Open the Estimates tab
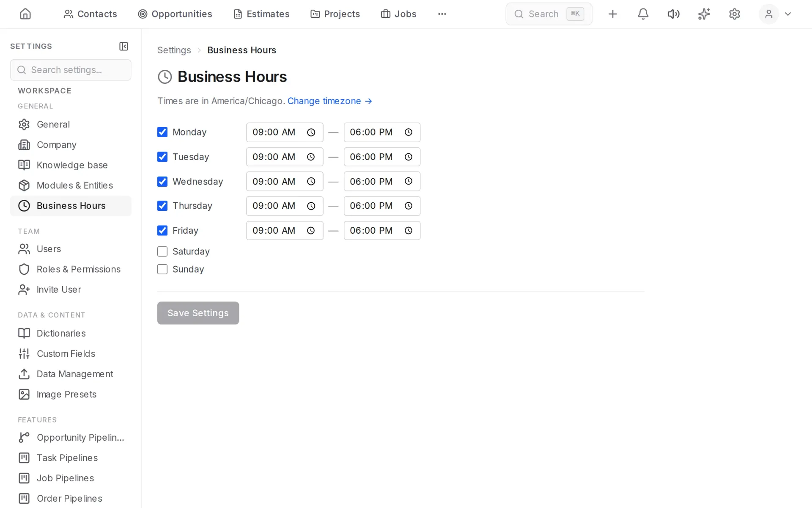The height and width of the screenshot is (508, 812). (261, 14)
